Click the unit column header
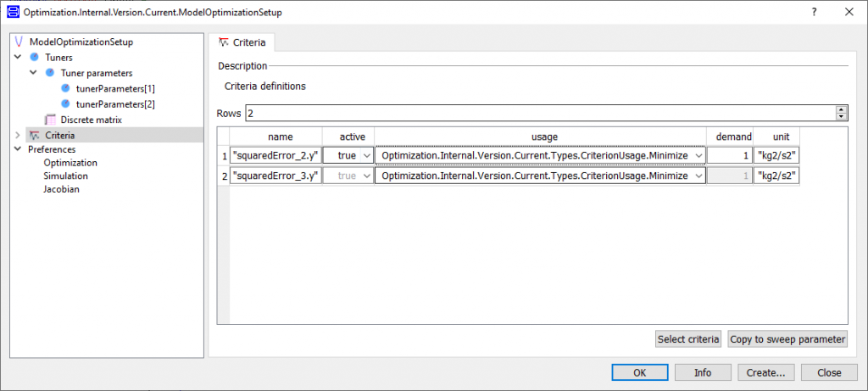 (x=776, y=137)
